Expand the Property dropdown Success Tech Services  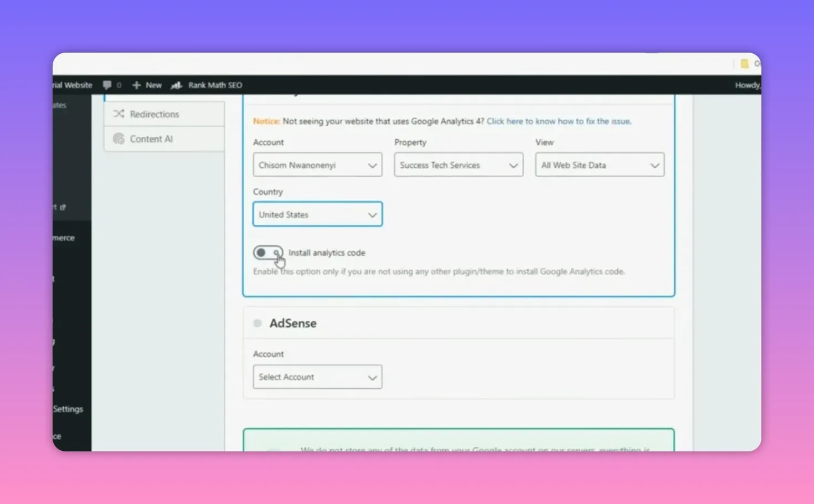click(458, 164)
